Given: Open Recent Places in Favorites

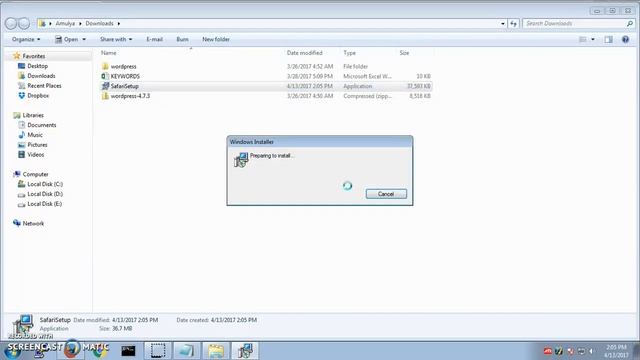Looking at the screenshot, I should point(44,86).
